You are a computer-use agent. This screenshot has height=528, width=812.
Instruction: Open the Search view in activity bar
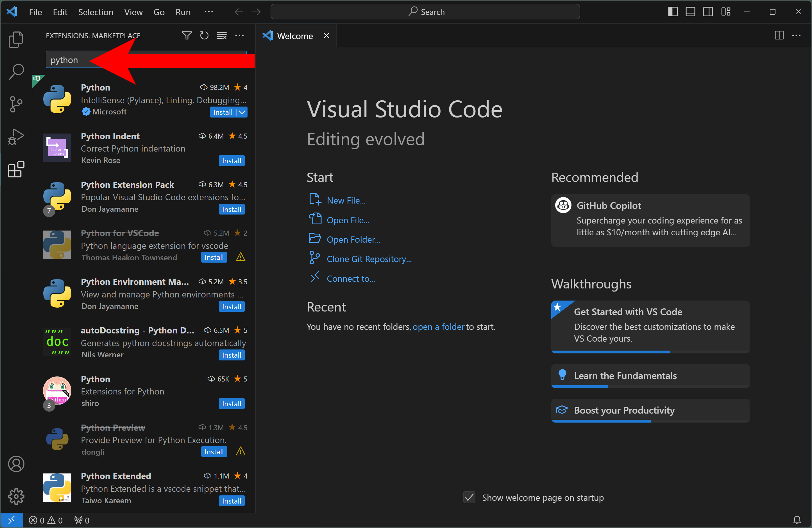(16, 72)
